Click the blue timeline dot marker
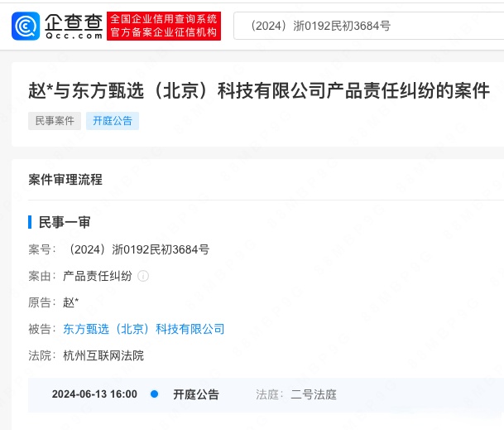The height and width of the screenshot is (430, 504). [154, 394]
